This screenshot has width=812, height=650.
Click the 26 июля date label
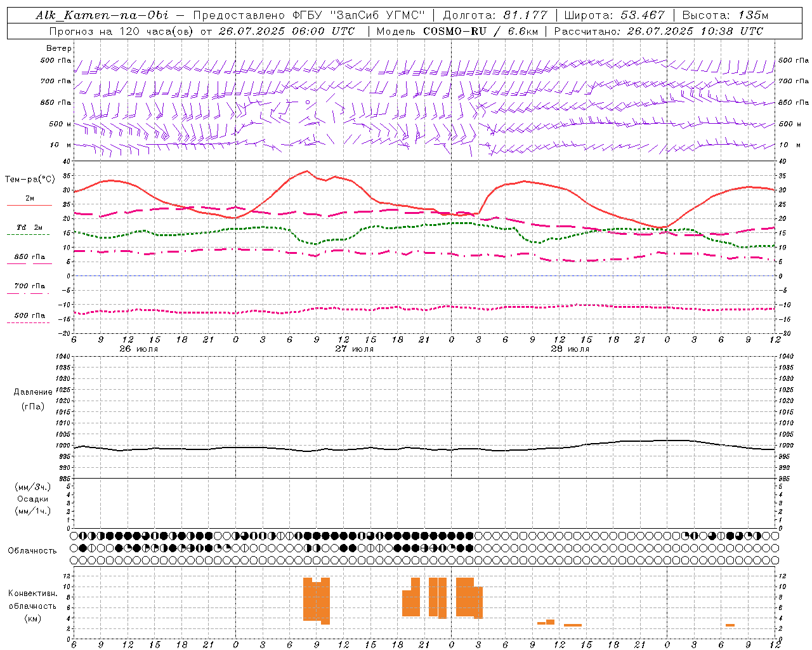click(139, 349)
